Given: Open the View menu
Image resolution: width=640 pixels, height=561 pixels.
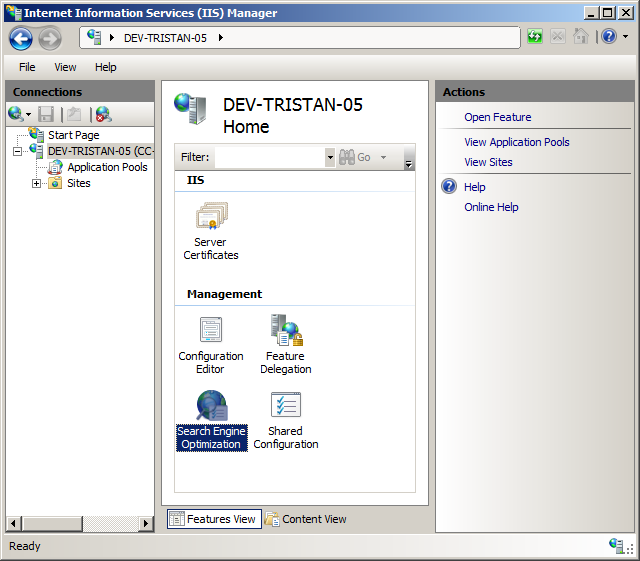Looking at the screenshot, I should pos(65,67).
